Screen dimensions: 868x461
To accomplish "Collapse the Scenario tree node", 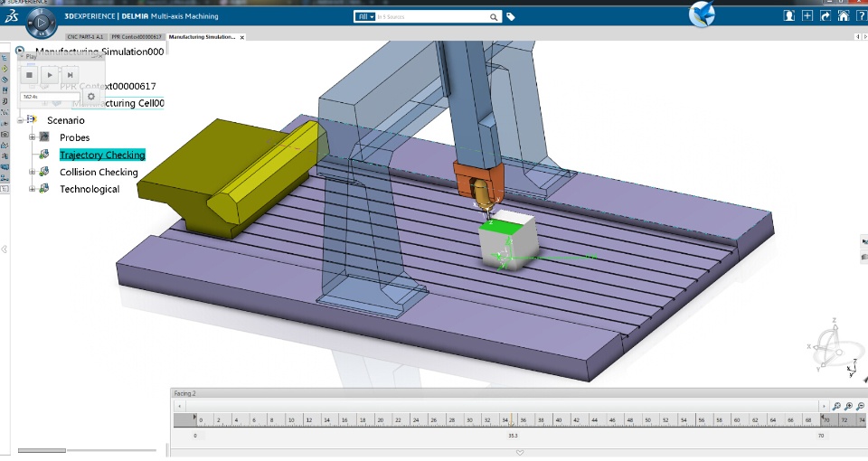I will 21,120.
